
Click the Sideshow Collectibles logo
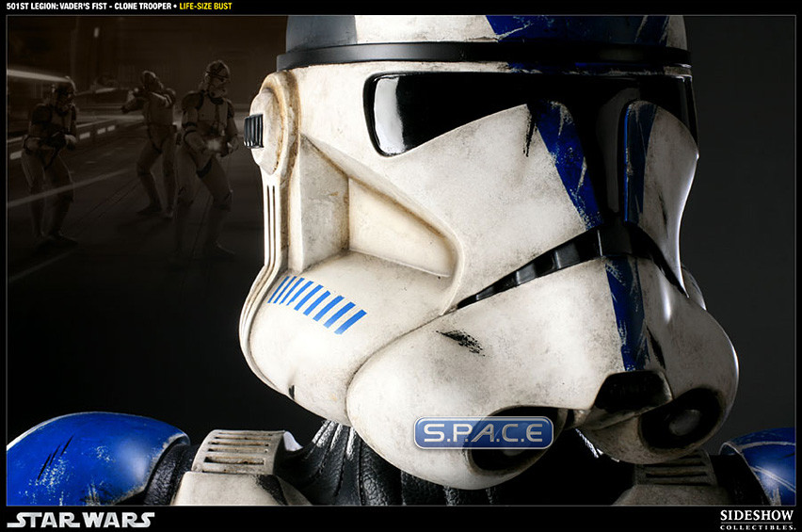[757, 520]
